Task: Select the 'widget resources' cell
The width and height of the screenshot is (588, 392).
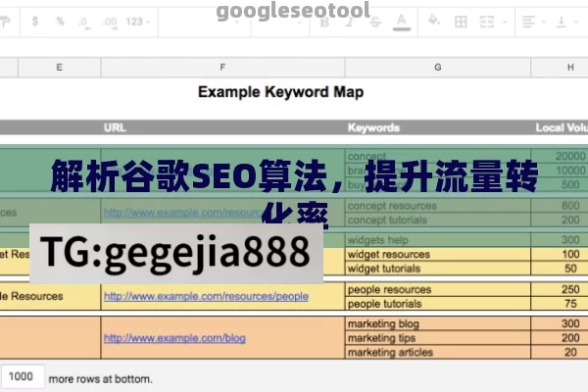Action: [x=438, y=255]
